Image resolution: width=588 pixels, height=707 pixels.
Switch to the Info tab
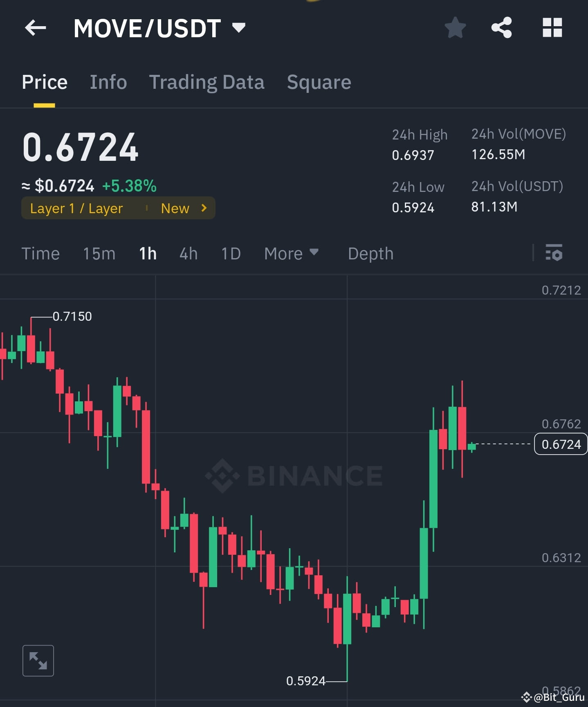tap(108, 82)
